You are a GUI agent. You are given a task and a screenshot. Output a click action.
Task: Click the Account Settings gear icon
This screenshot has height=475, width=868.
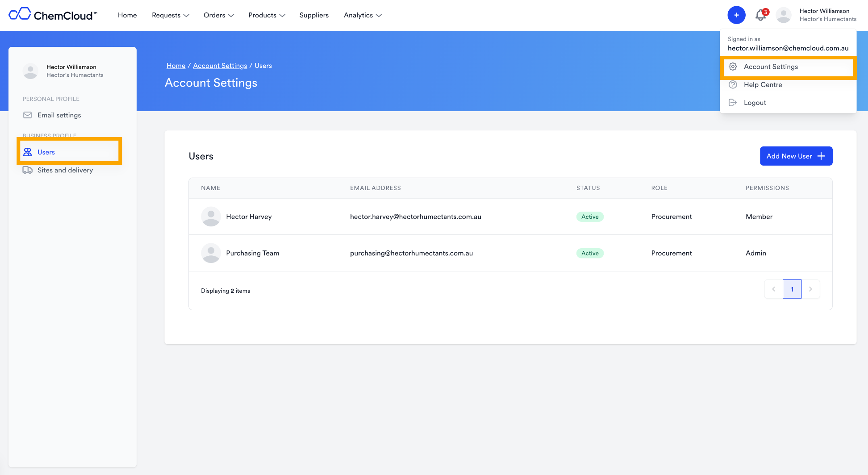coord(733,67)
